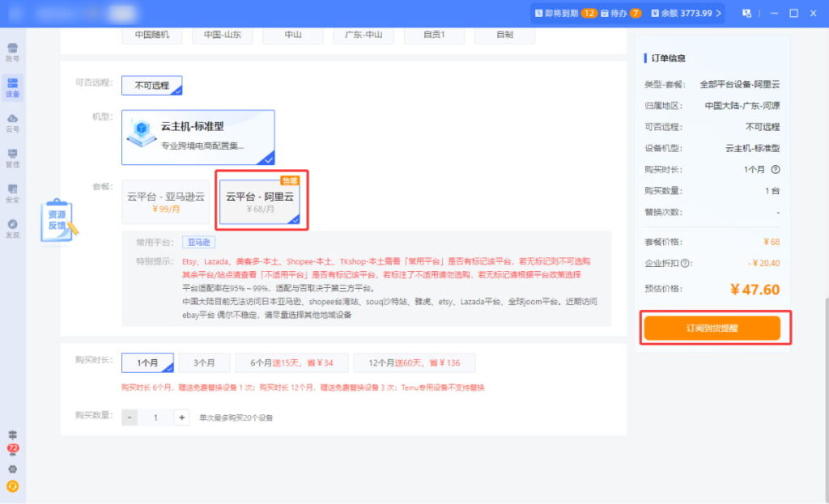
Task: Click the purchase quantity input field
Action: tap(155, 417)
